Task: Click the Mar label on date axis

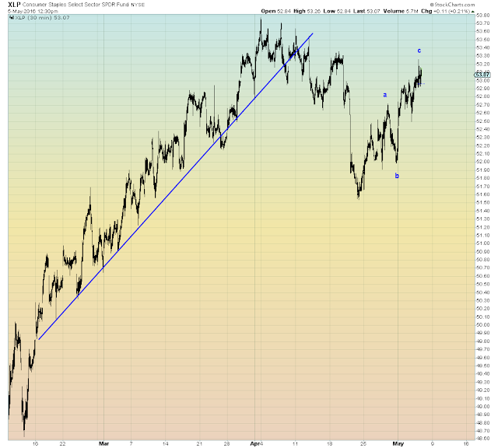Action: [103, 443]
